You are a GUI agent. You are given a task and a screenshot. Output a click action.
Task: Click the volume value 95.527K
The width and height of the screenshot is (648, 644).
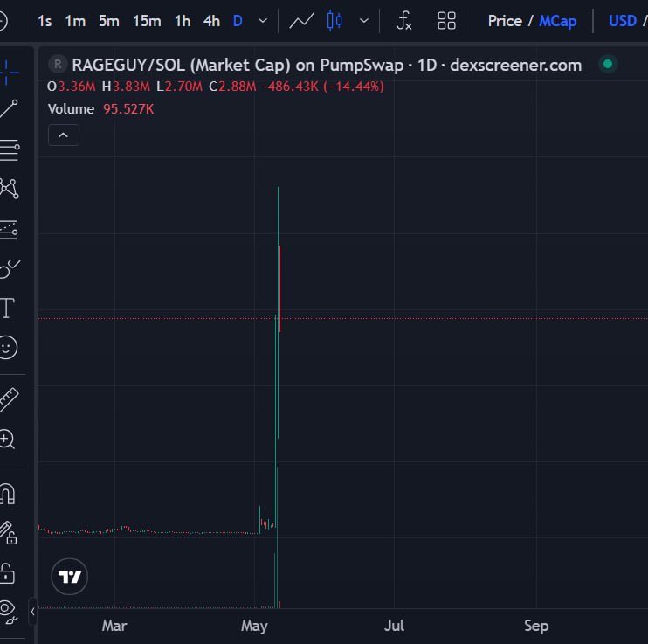(x=128, y=108)
